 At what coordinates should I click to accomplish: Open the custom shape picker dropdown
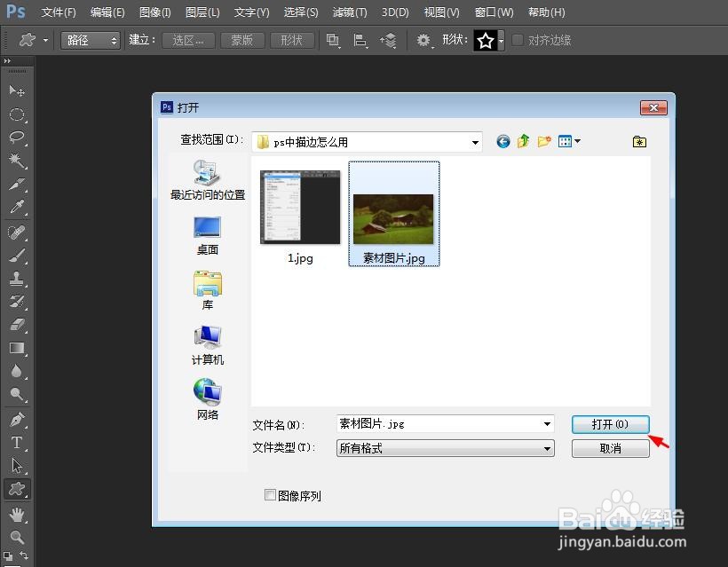pyautogui.click(x=501, y=40)
